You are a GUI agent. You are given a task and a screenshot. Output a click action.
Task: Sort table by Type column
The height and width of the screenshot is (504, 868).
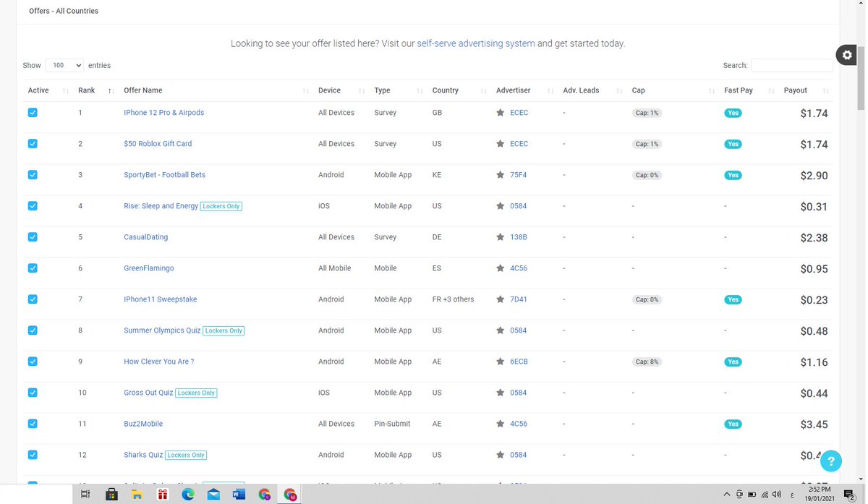coord(398,90)
